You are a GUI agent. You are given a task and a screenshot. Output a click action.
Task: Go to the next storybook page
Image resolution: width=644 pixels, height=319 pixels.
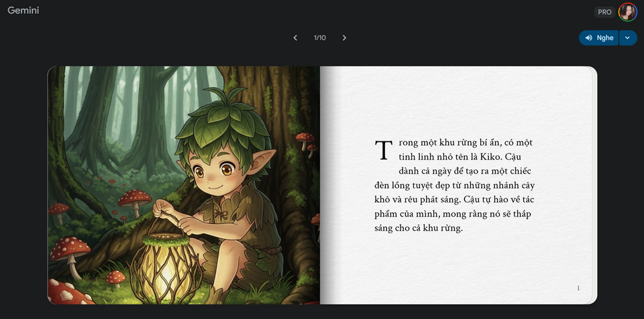[344, 38]
